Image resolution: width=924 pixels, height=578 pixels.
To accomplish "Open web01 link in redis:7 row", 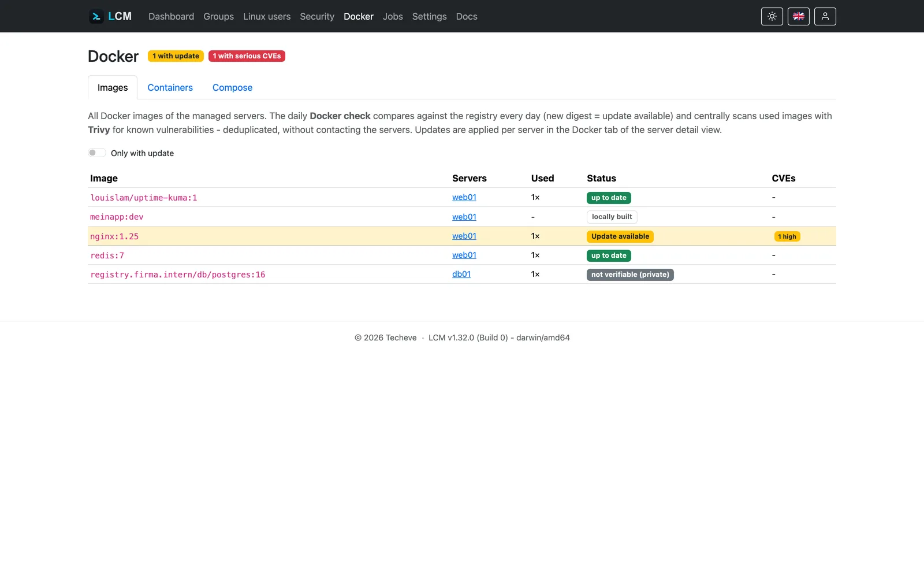I will (x=464, y=255).
